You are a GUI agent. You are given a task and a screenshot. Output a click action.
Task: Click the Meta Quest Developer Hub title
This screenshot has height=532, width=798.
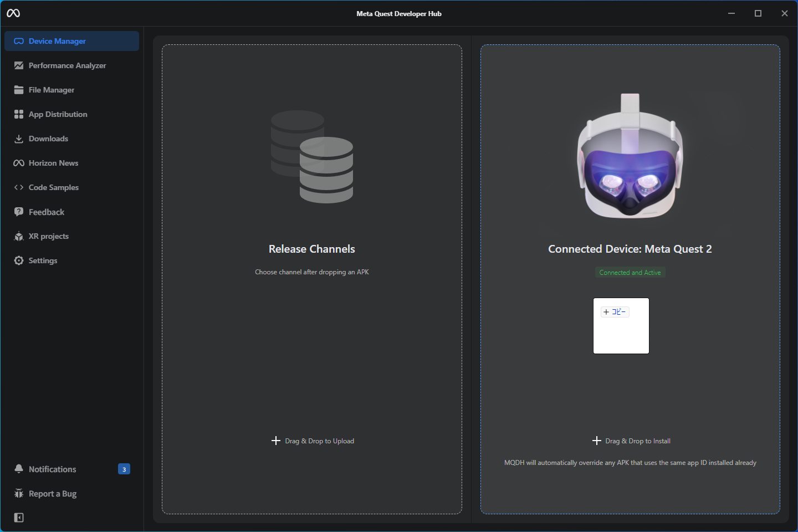click(x=399, y=13)
